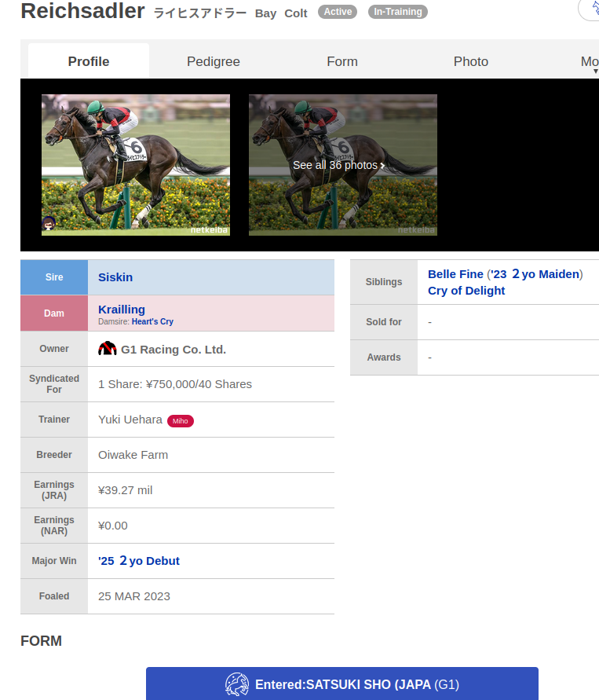Open sire Siskin's page
Screen dimensions: 599x700
coord(115,277)
